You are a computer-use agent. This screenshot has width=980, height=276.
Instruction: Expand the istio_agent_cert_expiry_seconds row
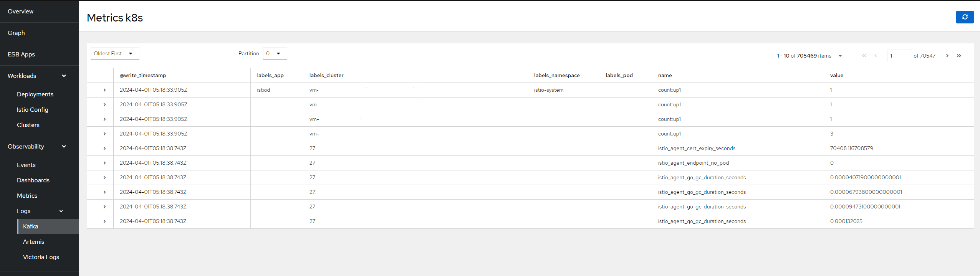click(104, 149)
